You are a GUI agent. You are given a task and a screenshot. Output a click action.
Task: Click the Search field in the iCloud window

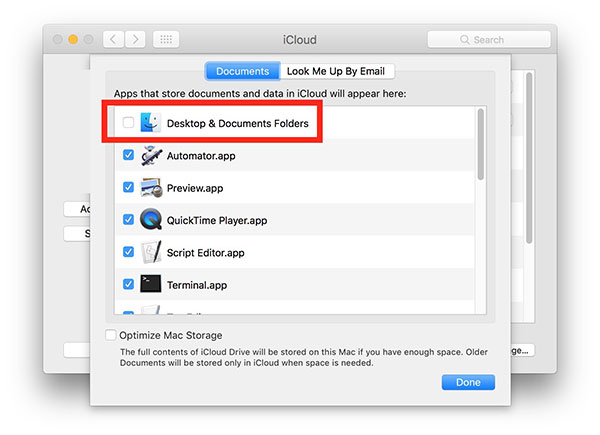(489, 39)
